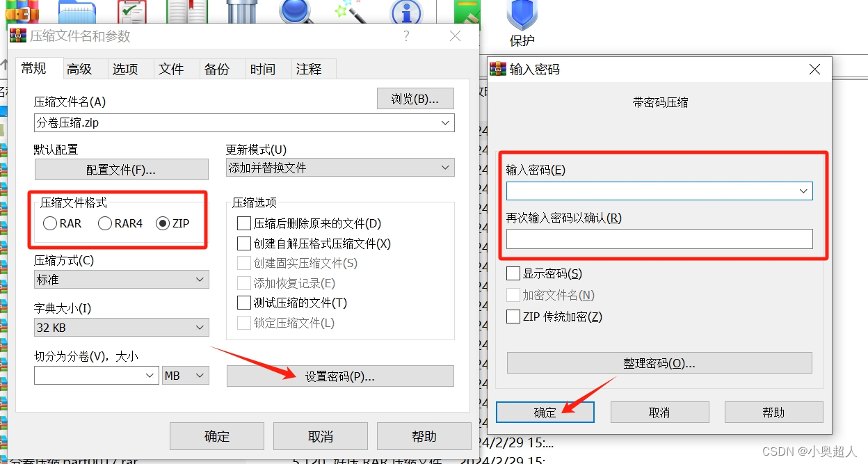
Task: Click the Delete trash can toolbar icon
Action: coord(242,10)
